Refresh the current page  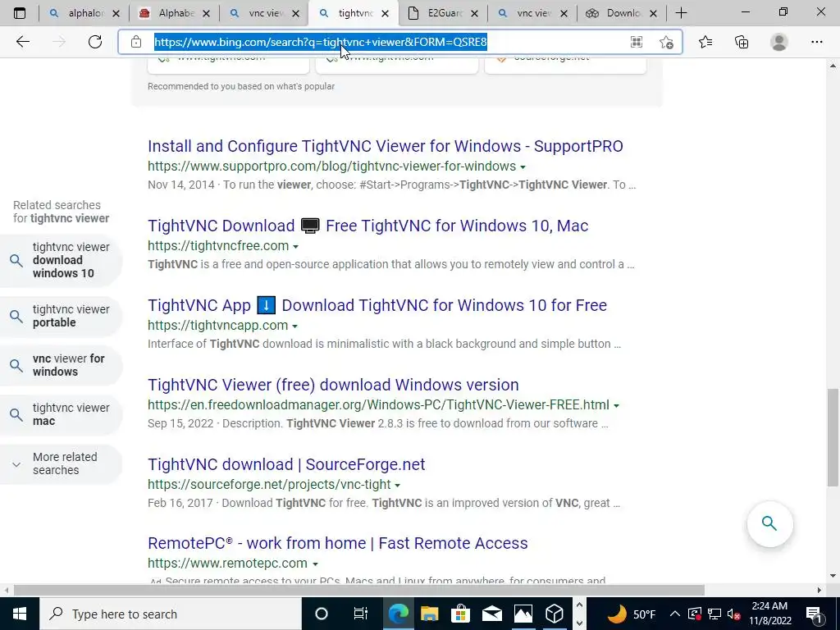tap(95, 42)
